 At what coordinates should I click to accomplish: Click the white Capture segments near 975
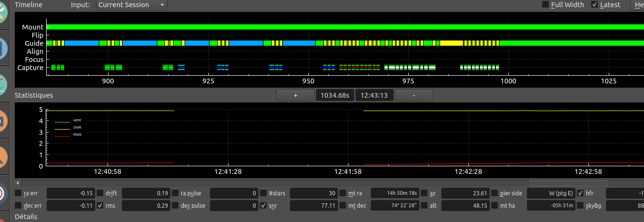[x=410, y=68]
